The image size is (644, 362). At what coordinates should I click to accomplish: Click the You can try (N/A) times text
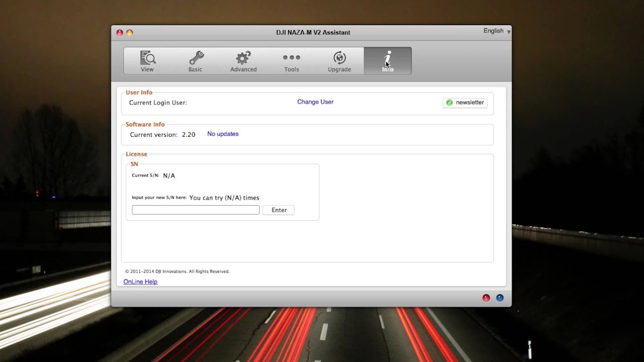click(x=224, y=198)
